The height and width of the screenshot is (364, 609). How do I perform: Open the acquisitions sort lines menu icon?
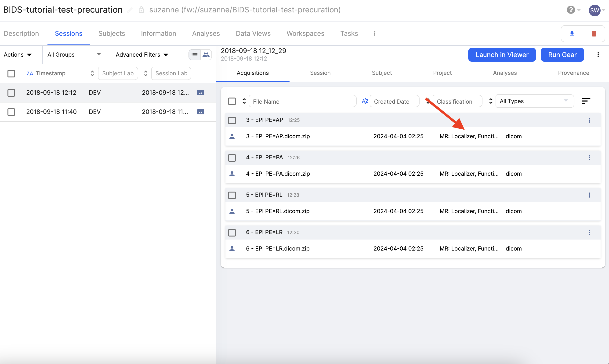pos(586,101)
